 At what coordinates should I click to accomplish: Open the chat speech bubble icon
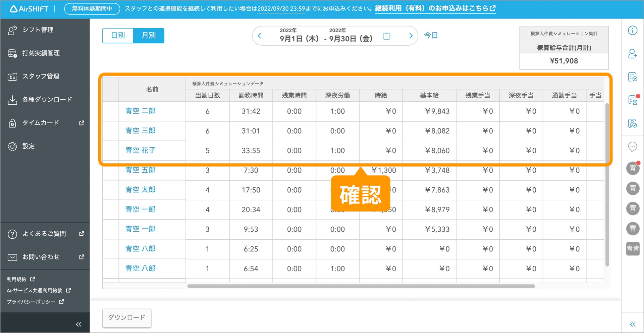[x=632, y=147]
